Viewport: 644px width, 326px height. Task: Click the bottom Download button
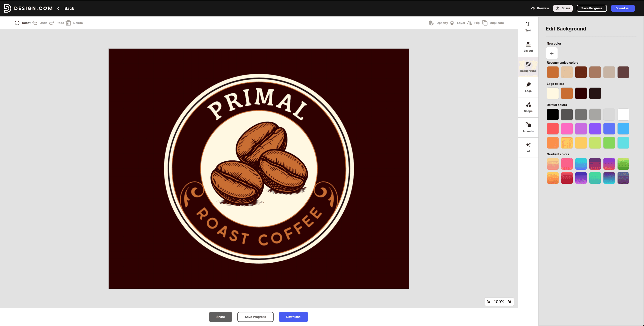click(x=293, y=317)
